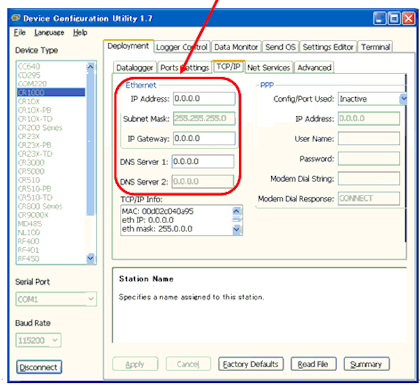
Task: Switch to the Terminal tab
Action: [x=375, y=47]
